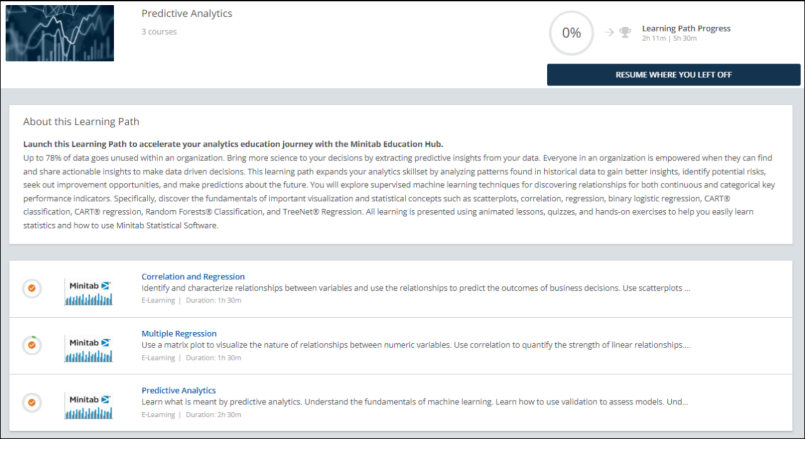The height and width of the screenshot is (452, 805).
Task: Open the Predictive Analytics course link in list
Action: coord(178,390)
